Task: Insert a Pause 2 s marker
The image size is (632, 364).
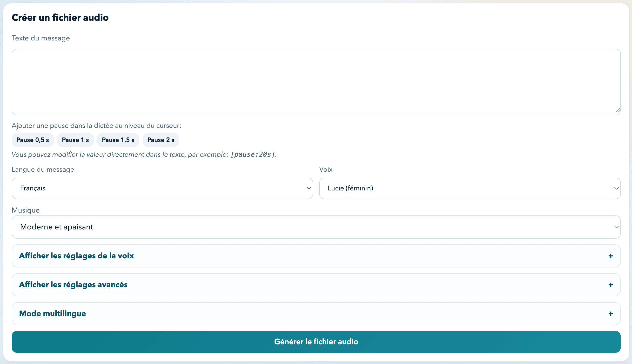Action: click(161, 140)
